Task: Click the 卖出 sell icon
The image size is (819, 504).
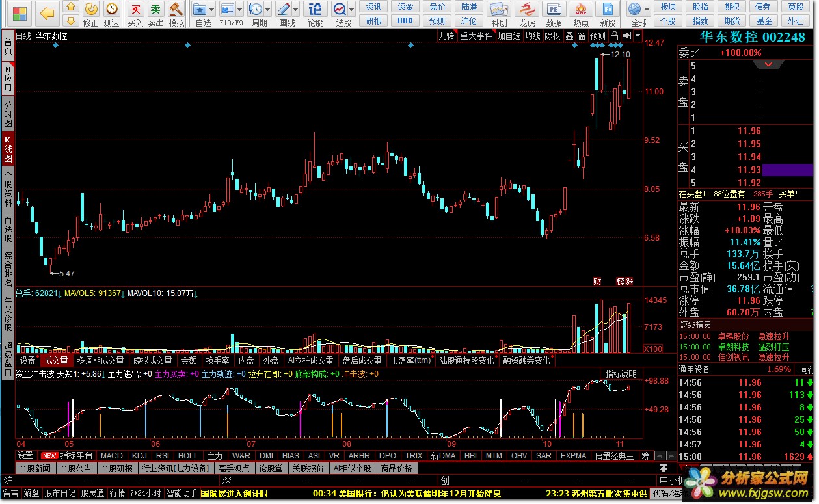Action: click(x=156, y=8)
